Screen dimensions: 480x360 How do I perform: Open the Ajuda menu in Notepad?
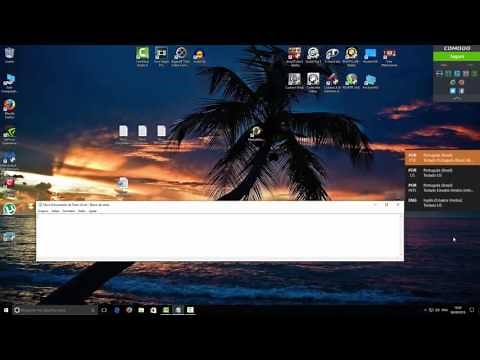pyautogui.click(x=93, y=211)
